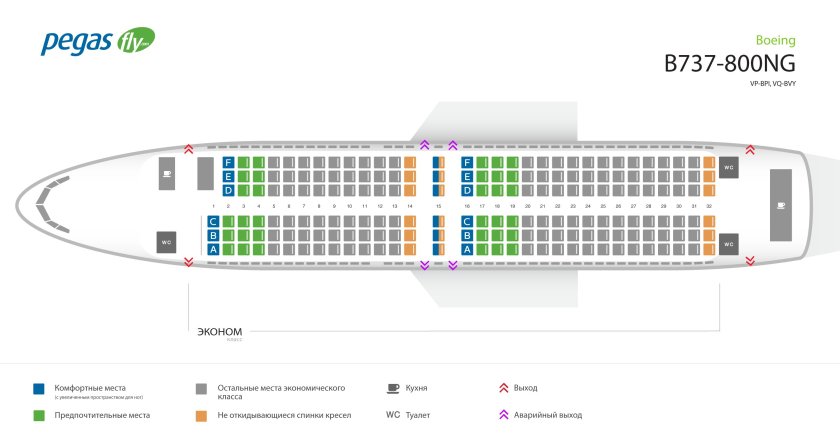Click the Кухня cup icon in the legend

(x=394, y=387)
